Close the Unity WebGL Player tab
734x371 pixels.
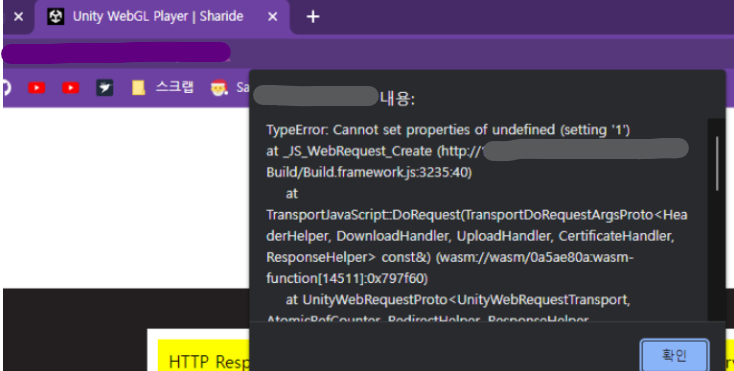tap(272, 17)
